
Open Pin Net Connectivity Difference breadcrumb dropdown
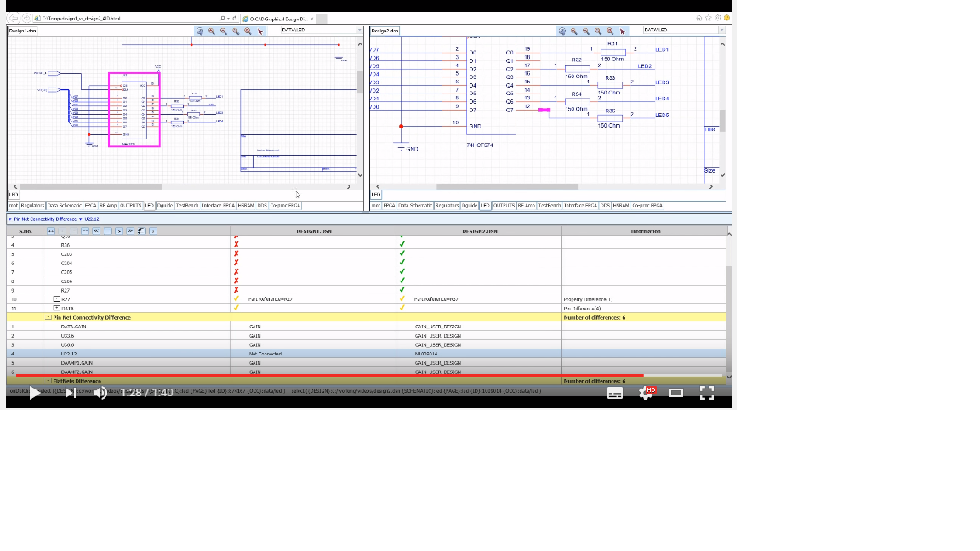(10, 219)
